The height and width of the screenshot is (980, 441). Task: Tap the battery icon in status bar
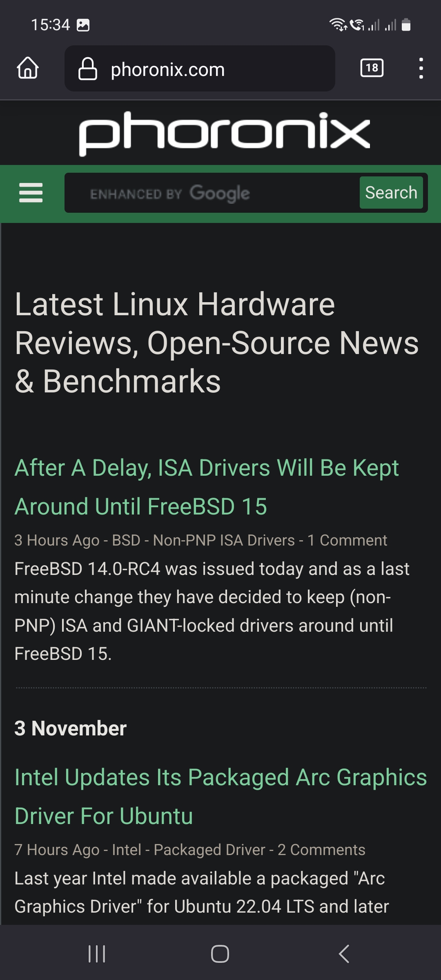pyautogui.click(x=406, y=25)
